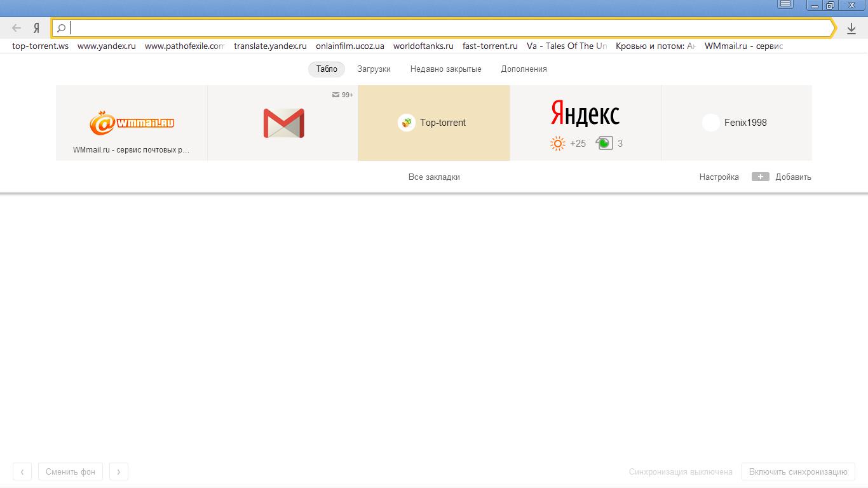The height and width of the screenshot is (488, 868).
Task: Click the traffic indicator icon showing 3
Action: point(604,144)
